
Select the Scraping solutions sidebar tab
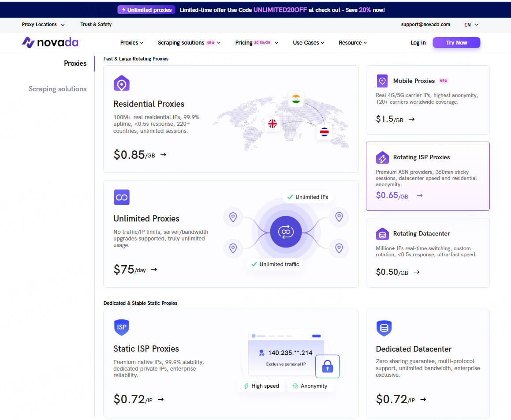click(57, 89)
